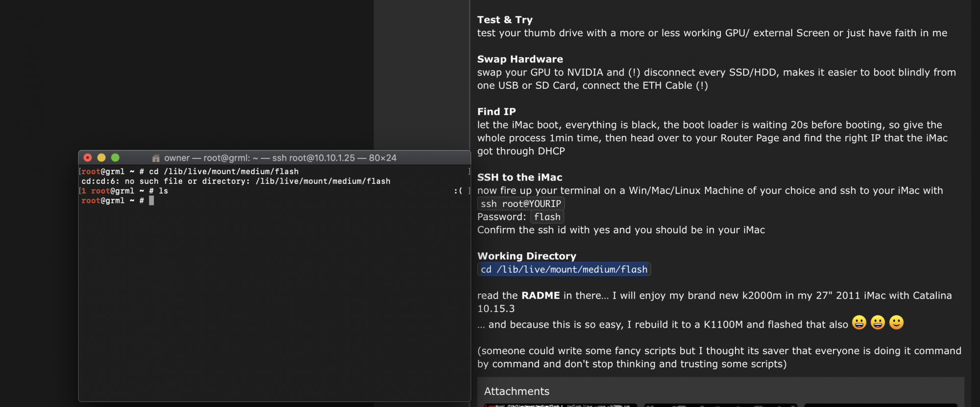Click the home folder icon in terminal title
This screenshot has height=407, width=980.
[x=156, y=158]
